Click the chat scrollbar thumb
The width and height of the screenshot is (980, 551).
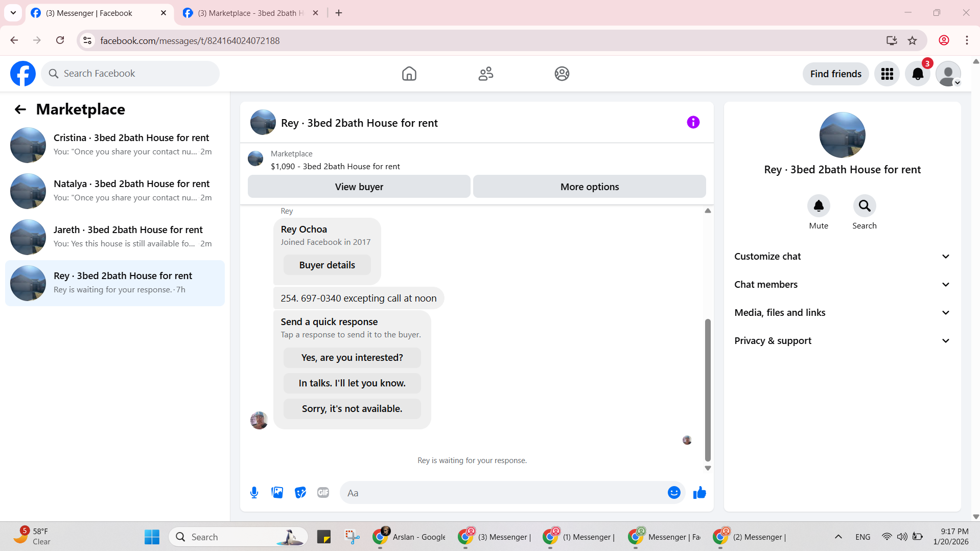(x=708, y=390)
